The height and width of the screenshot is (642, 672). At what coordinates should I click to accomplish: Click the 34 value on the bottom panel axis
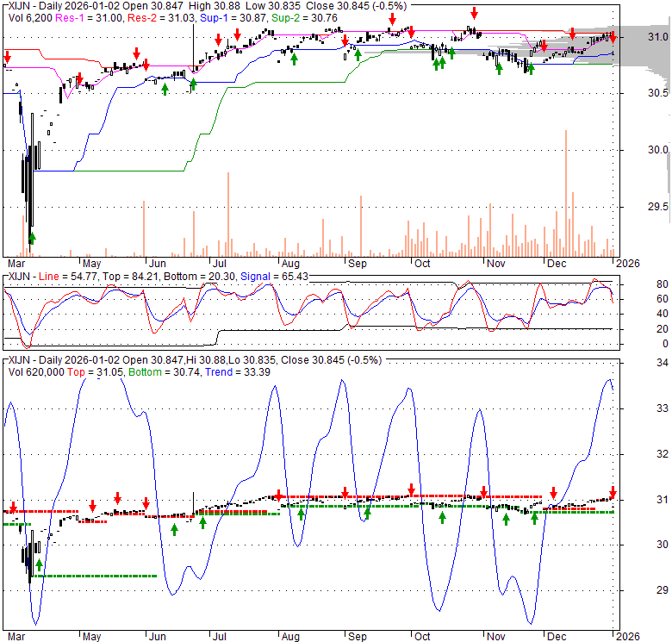657,363
